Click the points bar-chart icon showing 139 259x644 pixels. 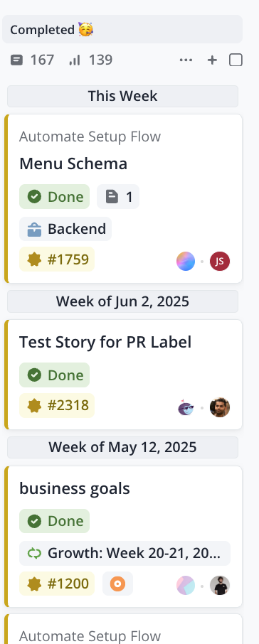[x=75, y=60]
